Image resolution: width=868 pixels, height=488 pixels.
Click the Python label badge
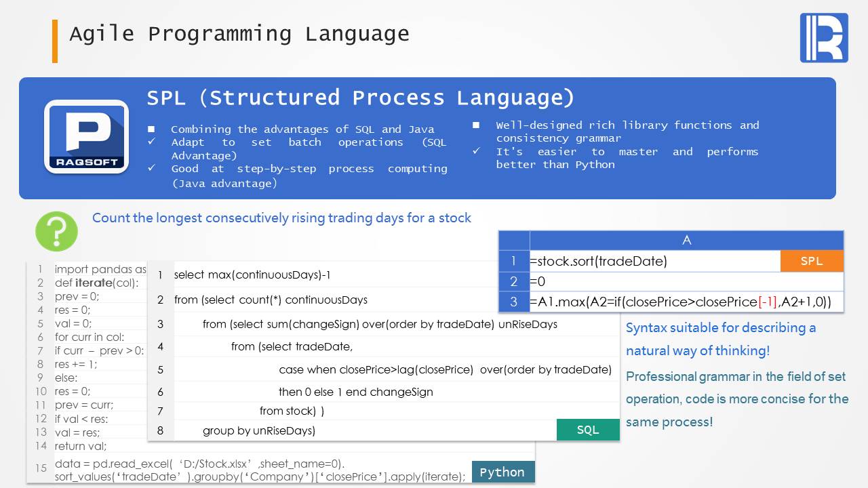pos(502,472)
